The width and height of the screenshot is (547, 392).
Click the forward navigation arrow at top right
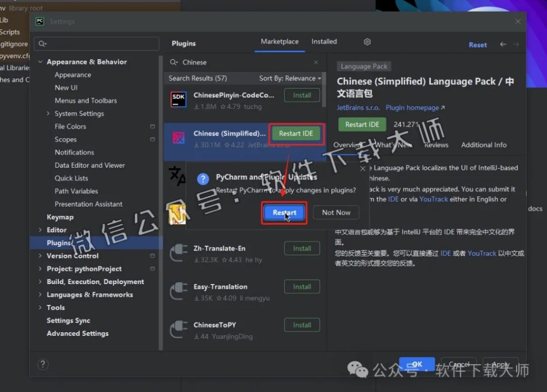tap(515, 45)
